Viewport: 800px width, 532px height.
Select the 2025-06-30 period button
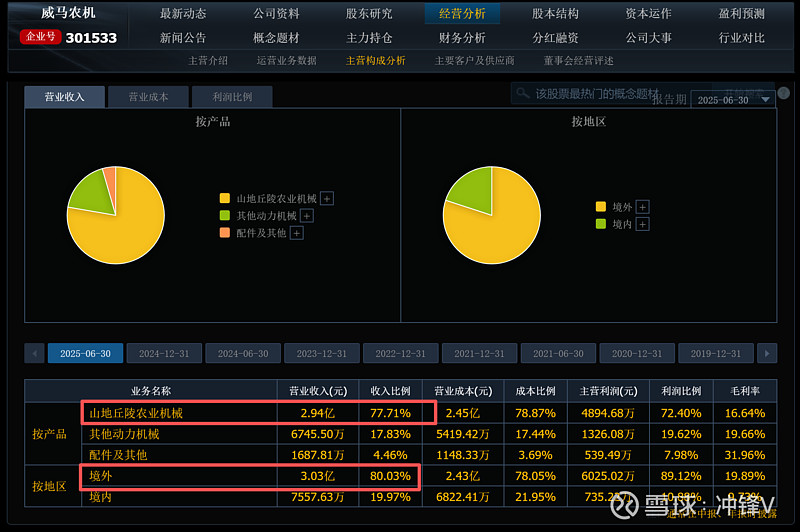tap(85, 353)
